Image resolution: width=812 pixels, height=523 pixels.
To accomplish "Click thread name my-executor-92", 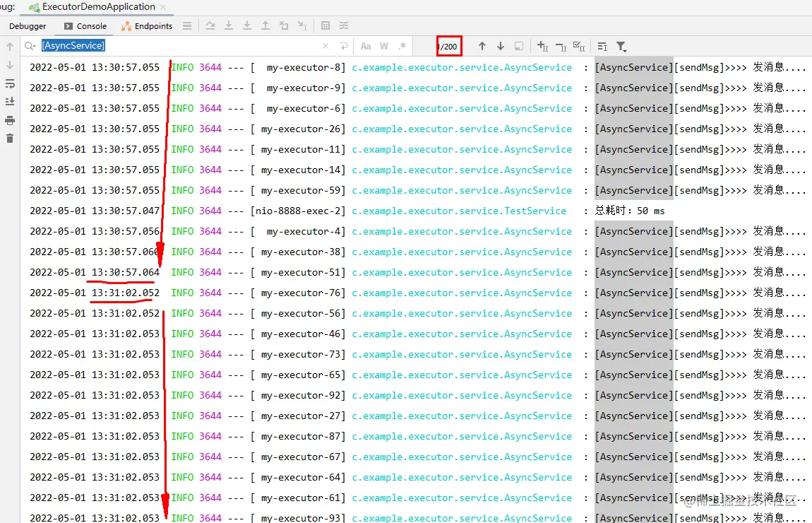I will pyautogui.click(x=300, y=396).
